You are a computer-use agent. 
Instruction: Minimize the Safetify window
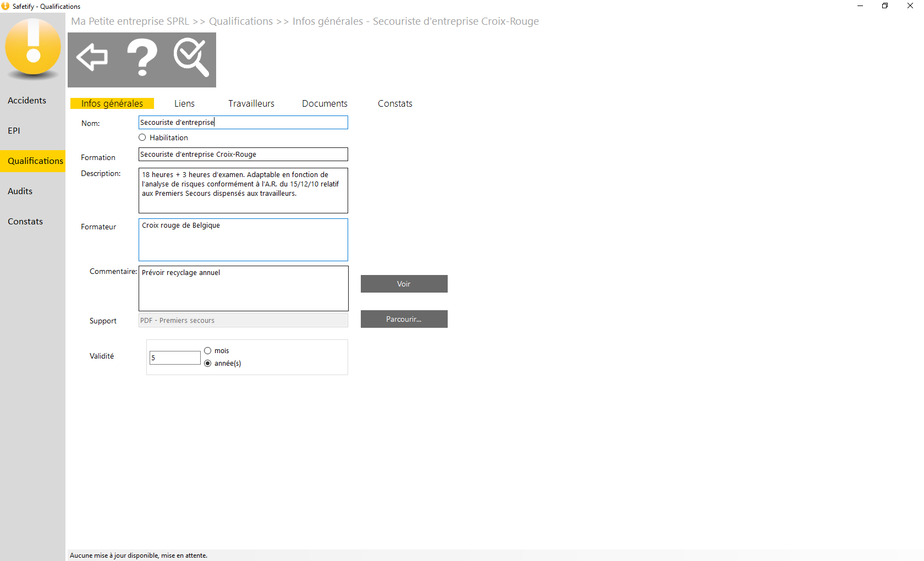(860, 6)
